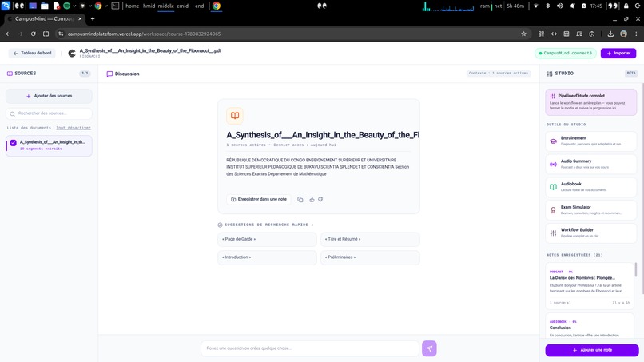The image size is (644, 362).
Task: Click the question input field
Action: [310, 348]
